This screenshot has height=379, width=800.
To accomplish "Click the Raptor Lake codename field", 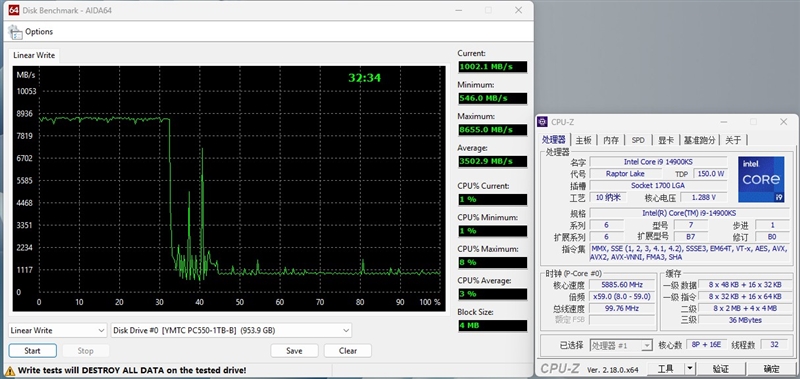I will tap(625, 173).
